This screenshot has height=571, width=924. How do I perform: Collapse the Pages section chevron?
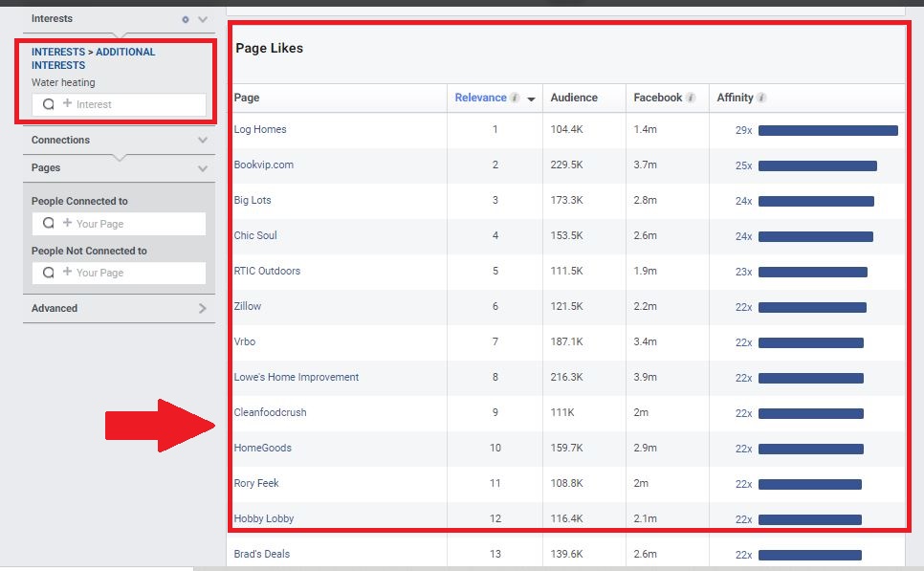coord(203,168)
